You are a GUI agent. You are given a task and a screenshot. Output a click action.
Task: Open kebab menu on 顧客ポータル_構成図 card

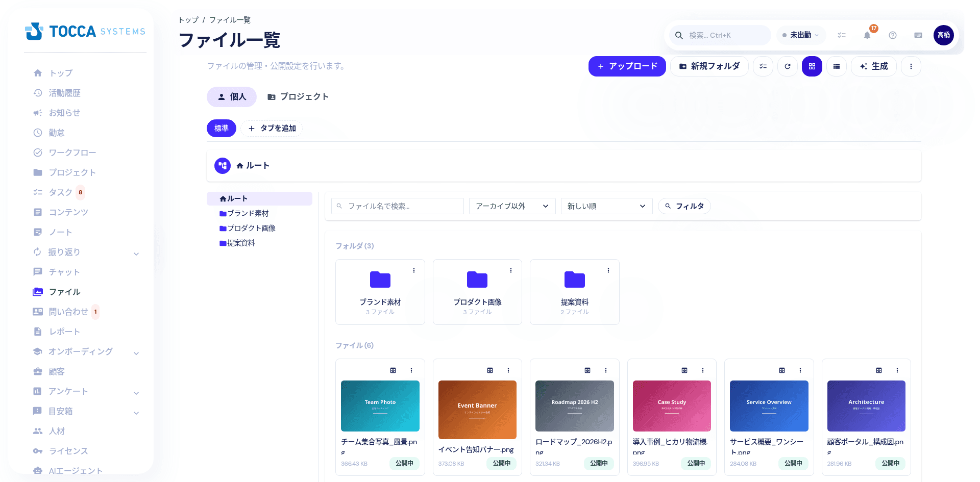click(897, 370)
